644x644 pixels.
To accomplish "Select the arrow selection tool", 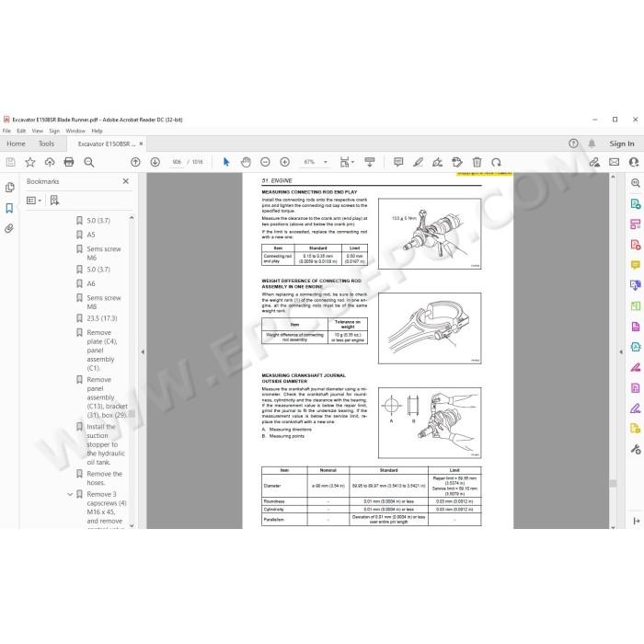I will point(226,162).
